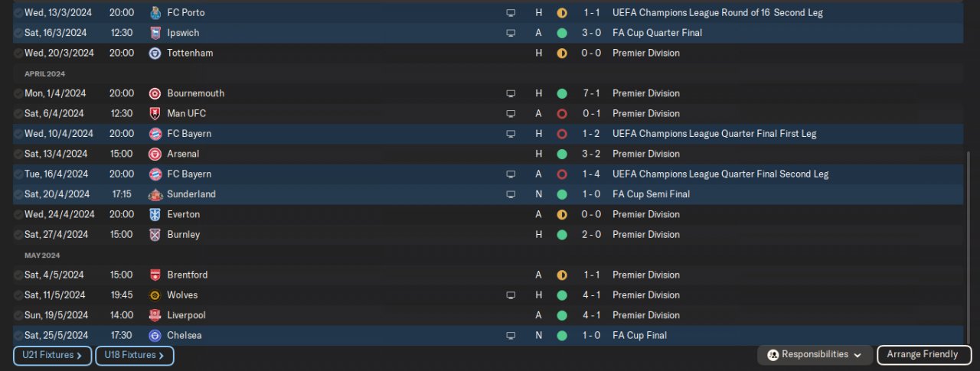Open the 7 - 1 Bournemouth match result

point(592,93)
